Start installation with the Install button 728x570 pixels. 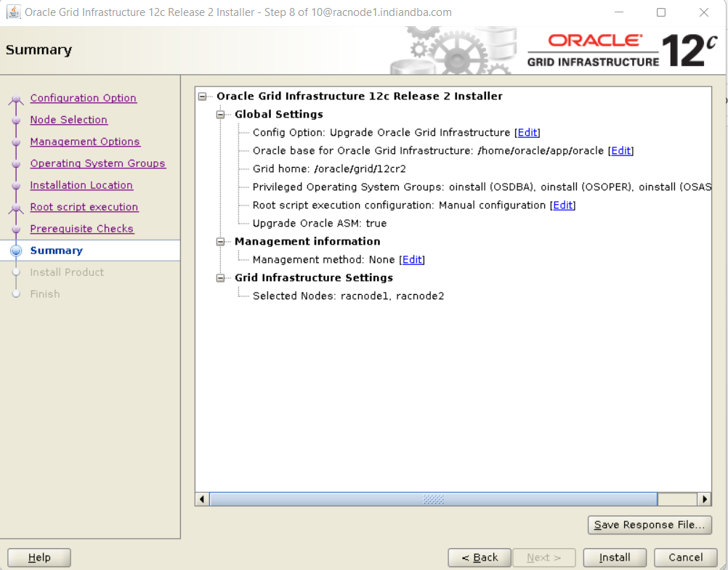[615, 558]
